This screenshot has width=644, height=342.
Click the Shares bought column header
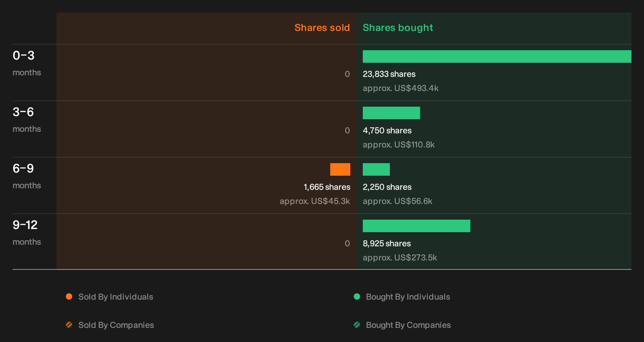(x=398, y=28)
